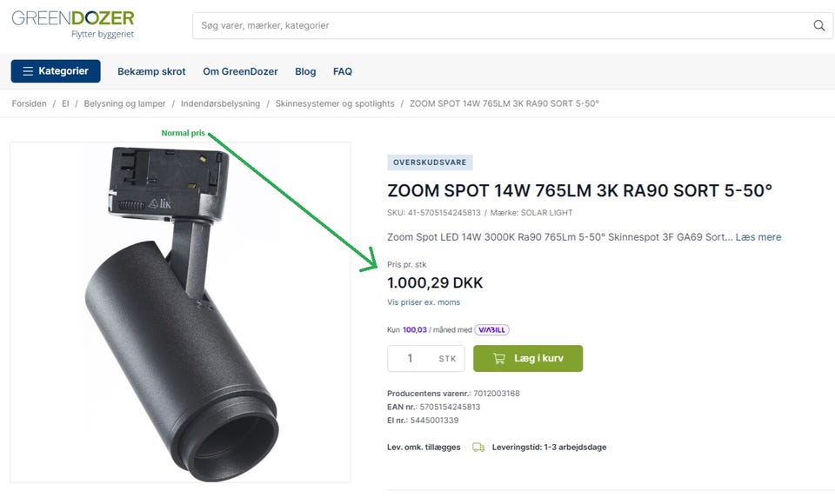Viewport: 835px width, 504px height.
Task: Open El breadcrumb category
Action: [65, 103]
